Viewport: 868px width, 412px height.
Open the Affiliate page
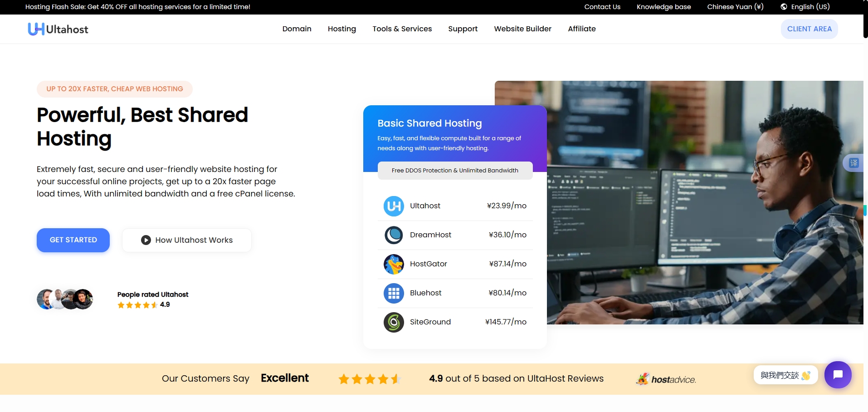[581, 29]
